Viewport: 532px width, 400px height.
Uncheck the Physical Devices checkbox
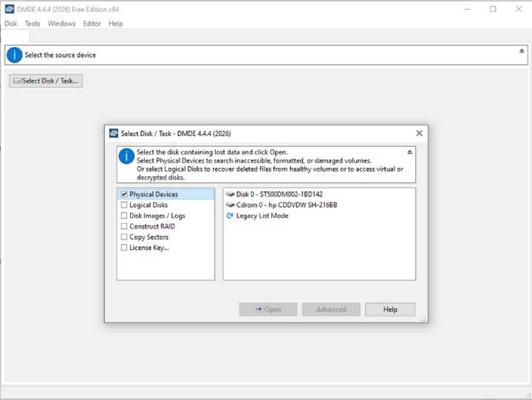click(x=124, y=194)
